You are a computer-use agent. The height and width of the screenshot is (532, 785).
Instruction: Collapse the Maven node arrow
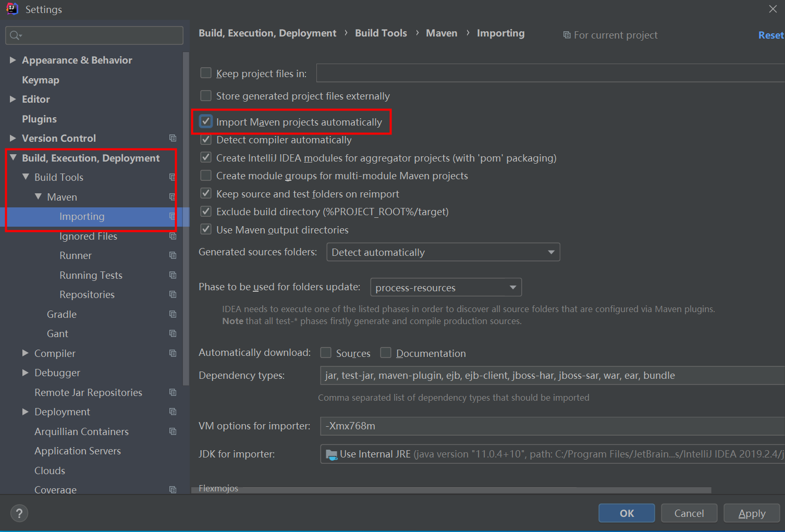tap(38, 196)
